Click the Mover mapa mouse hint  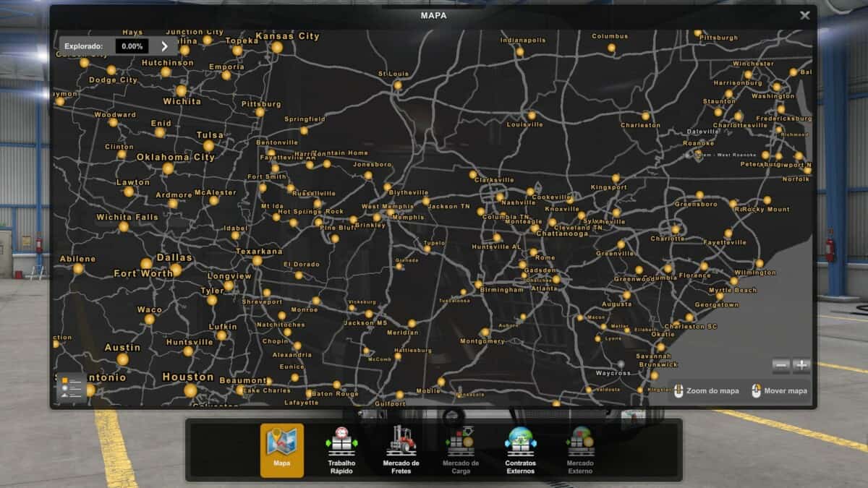(x=780, y=391)
